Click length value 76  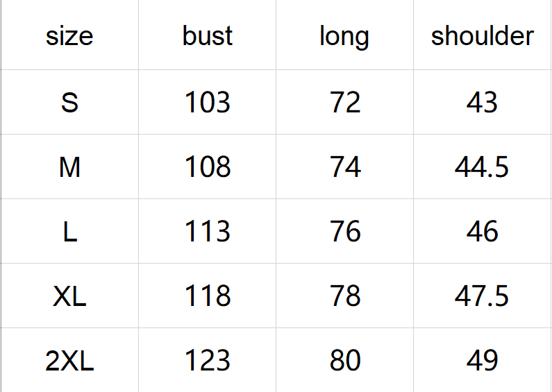[345, 232]
